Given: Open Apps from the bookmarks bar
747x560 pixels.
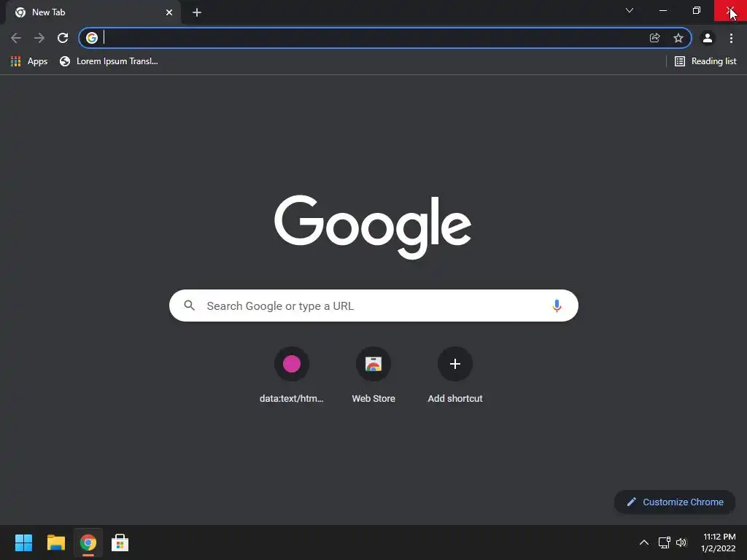Looking at the screenshot, I should click(x=29, y=61).
